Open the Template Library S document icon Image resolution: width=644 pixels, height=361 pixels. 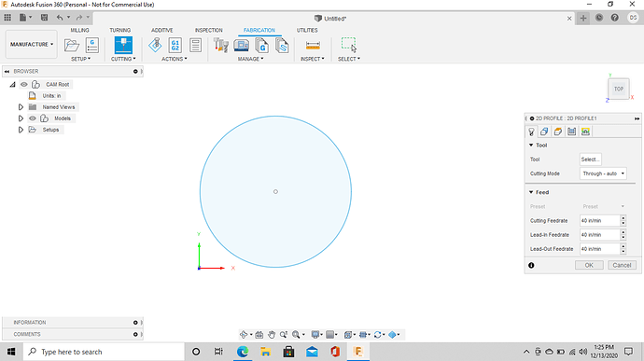point(282,45)
